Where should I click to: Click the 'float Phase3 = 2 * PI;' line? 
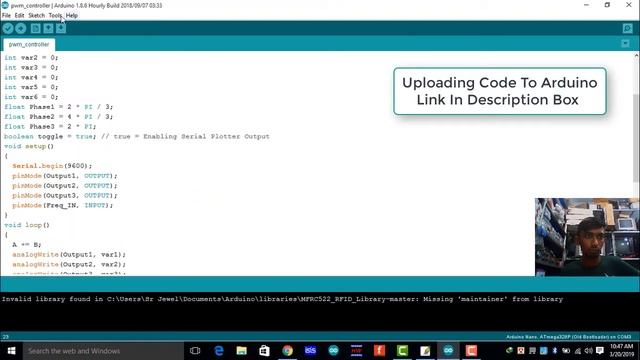pos(50,127)
